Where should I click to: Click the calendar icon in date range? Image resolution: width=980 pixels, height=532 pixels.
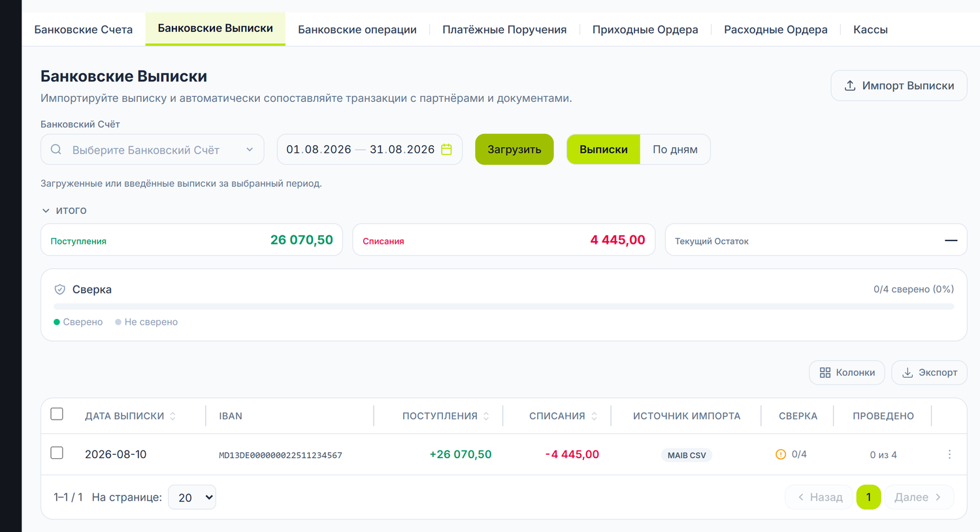click(446, 150)
